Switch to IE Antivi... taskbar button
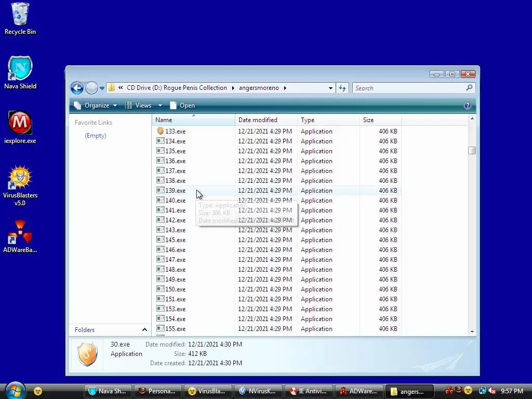532x399 pixels. click(x=309, y=391)
